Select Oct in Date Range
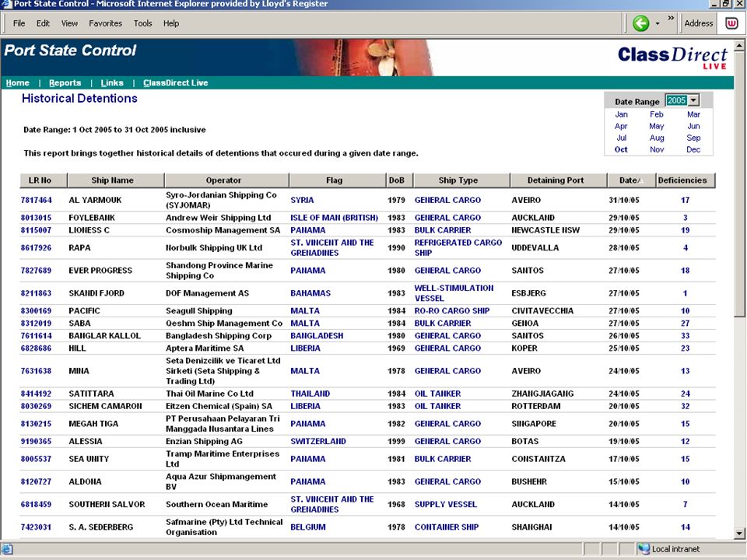 (621, 149)
